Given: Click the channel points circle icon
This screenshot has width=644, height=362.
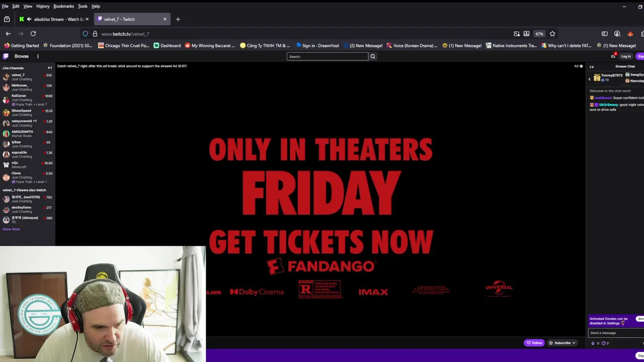Looking at the screenshot, I should [x=604, y=343].
